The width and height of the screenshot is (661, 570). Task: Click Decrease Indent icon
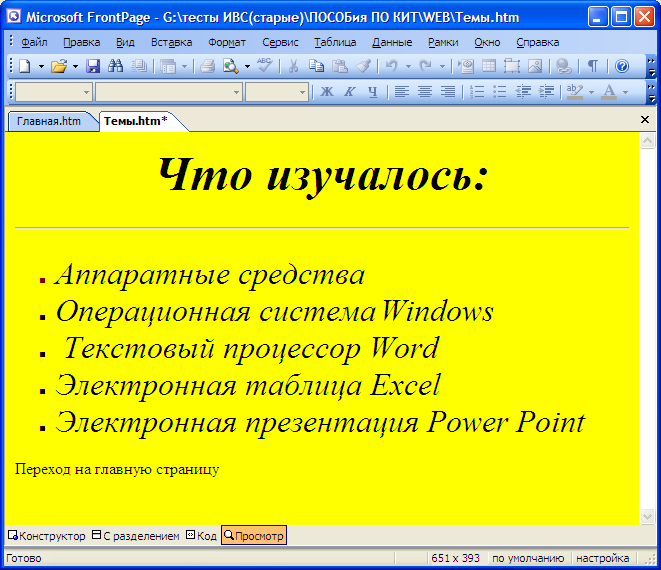click(x=523, y=91)
